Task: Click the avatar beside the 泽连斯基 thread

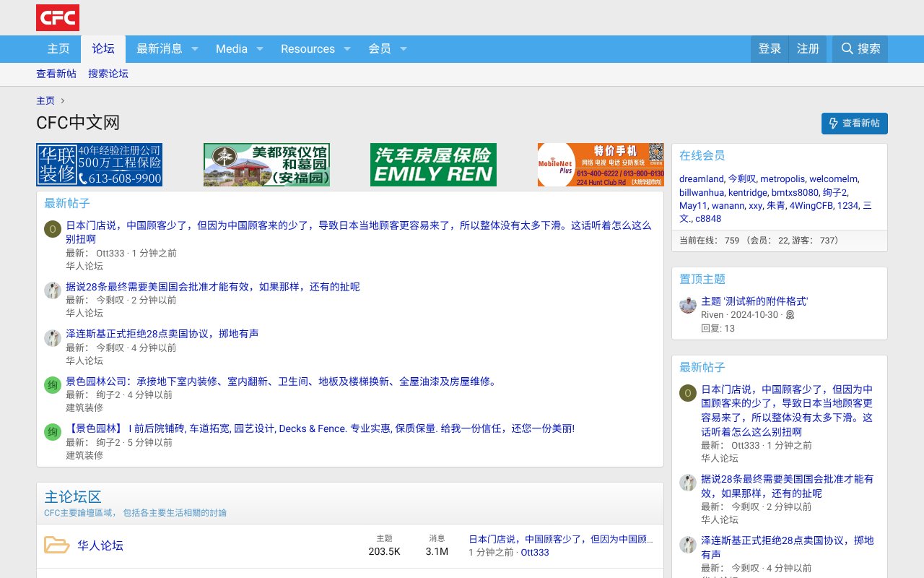Action: tap(51, 338)
